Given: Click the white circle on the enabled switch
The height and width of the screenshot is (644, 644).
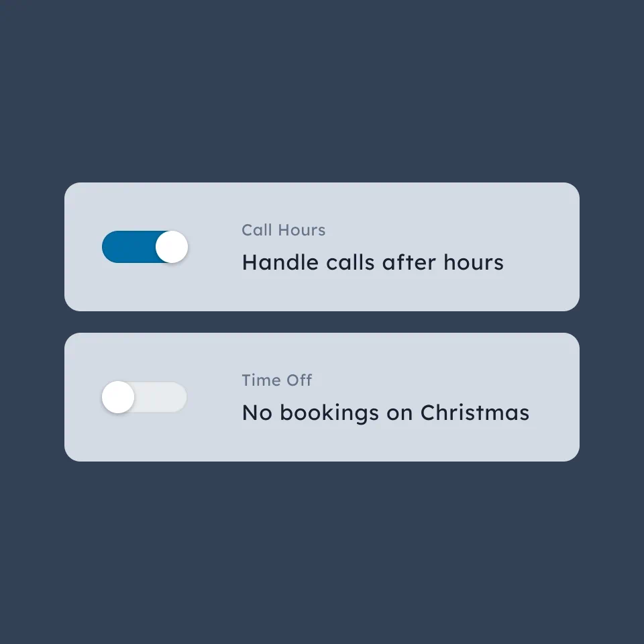Looking at the screenshot, I should pyautogui.click(x=172, y=247).
